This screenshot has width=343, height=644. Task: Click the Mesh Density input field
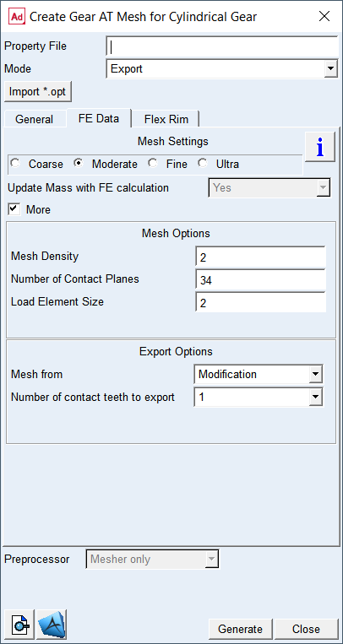(x=261, y=257)
